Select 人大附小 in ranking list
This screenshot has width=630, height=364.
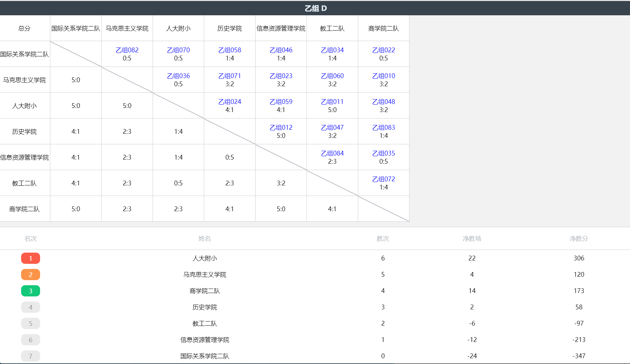(x=205, y=258)
